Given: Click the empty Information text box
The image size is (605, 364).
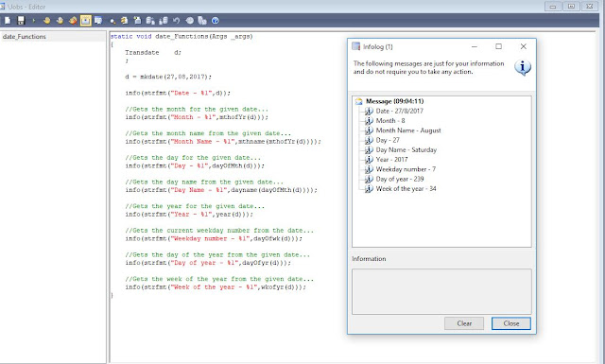Looking at the screenshot, I should click(x=441, y=291).
